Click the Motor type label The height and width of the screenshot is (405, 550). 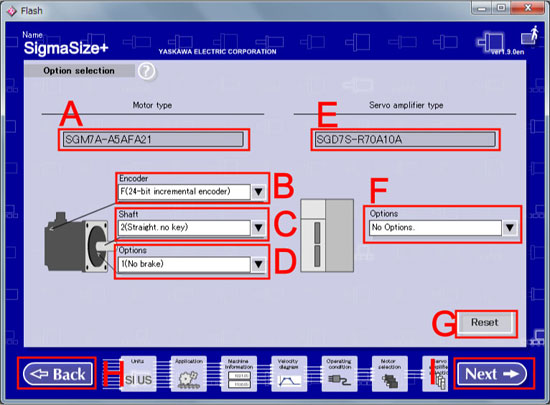click(x=152, y=105)
